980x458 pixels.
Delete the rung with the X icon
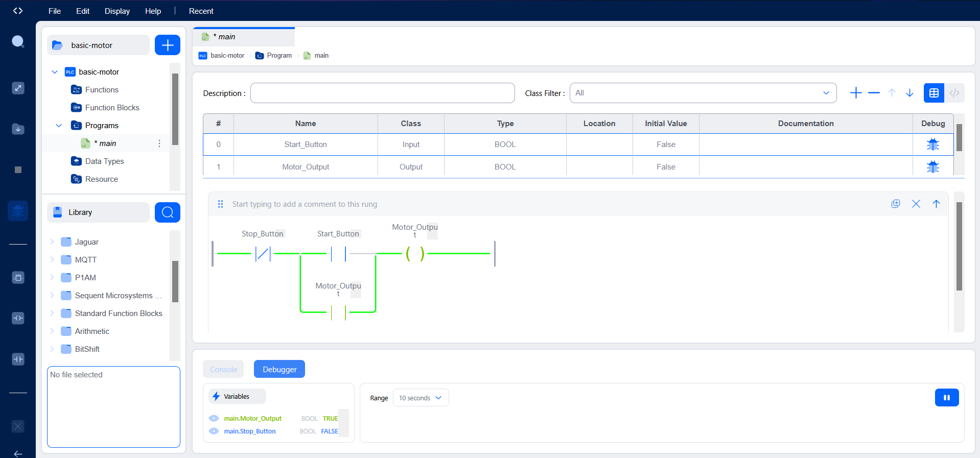(916, 204)
